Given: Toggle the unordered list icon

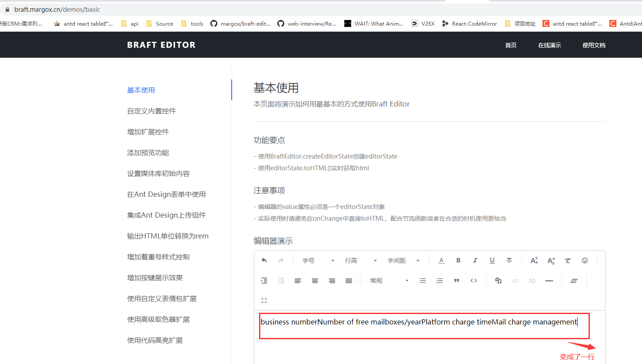Looking at the screenshot, I should point(422,280).
